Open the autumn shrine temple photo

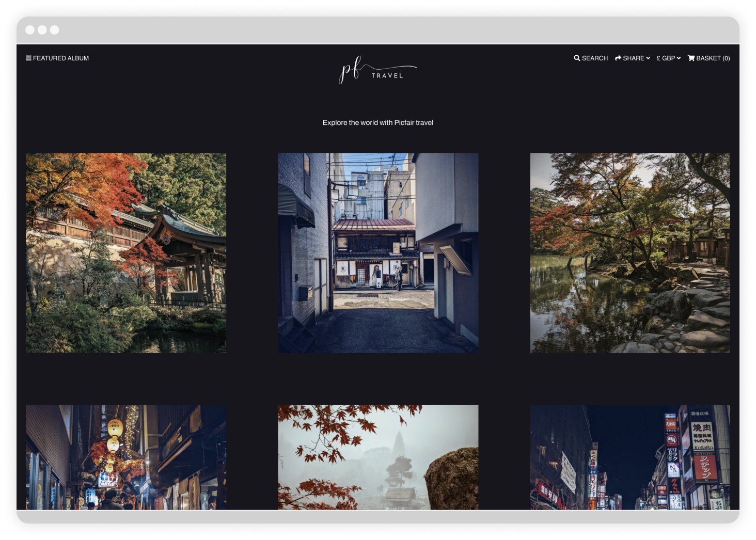point(126,253)
